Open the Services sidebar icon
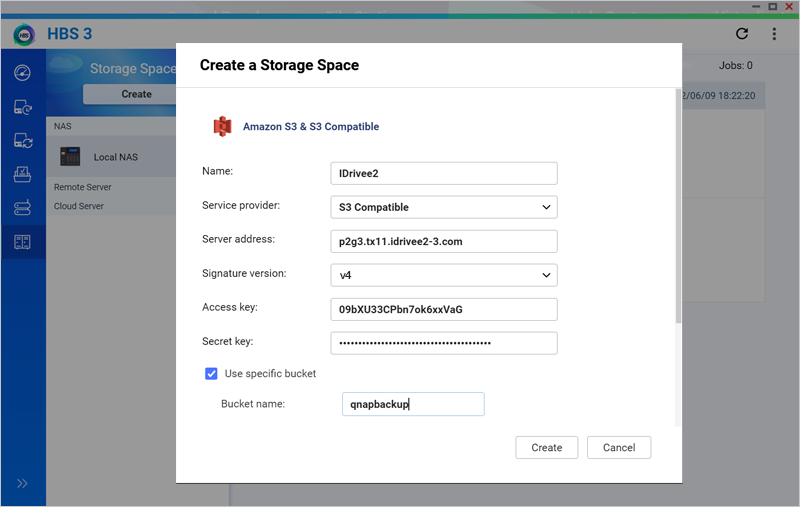Screen dimensions: 800x507 [x=22, y=208]
